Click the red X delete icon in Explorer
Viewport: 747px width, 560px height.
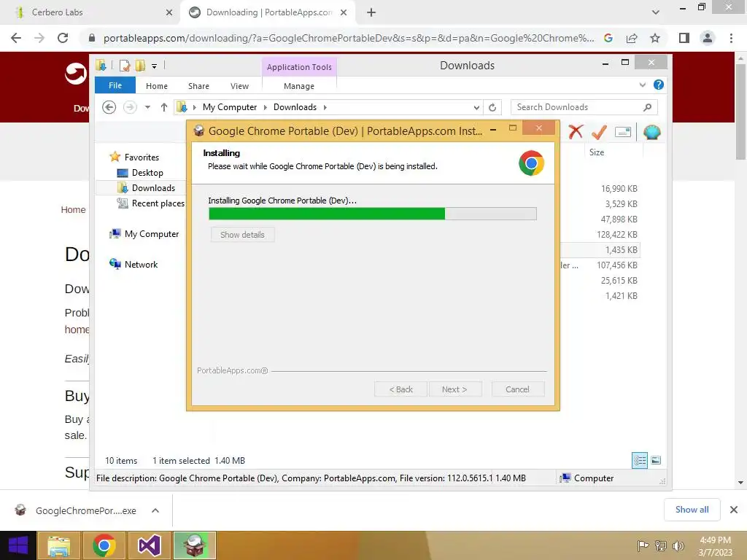tap(576, 131)
